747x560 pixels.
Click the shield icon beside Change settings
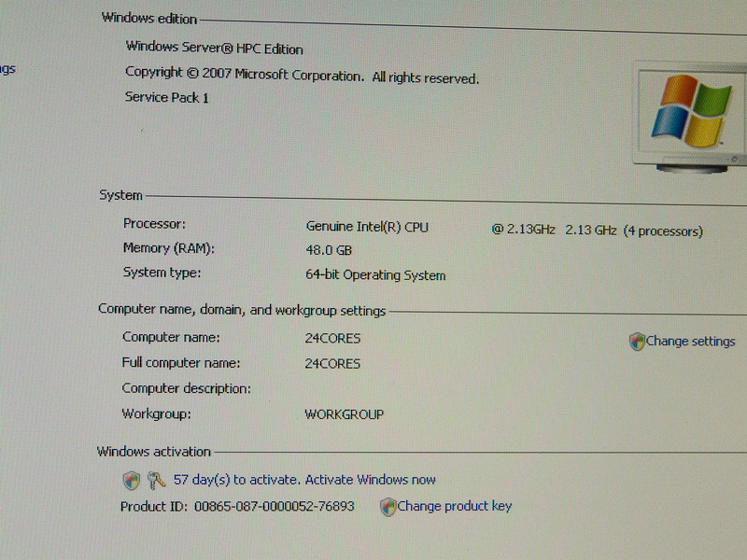pyautogui.click(x=637, y=341)
